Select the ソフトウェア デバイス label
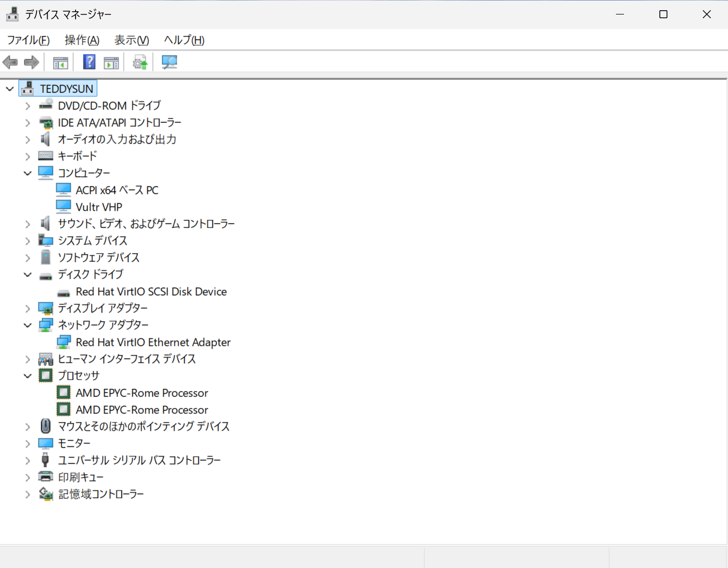This screenshot has width=728, height=568. click(x=99, y=257)
